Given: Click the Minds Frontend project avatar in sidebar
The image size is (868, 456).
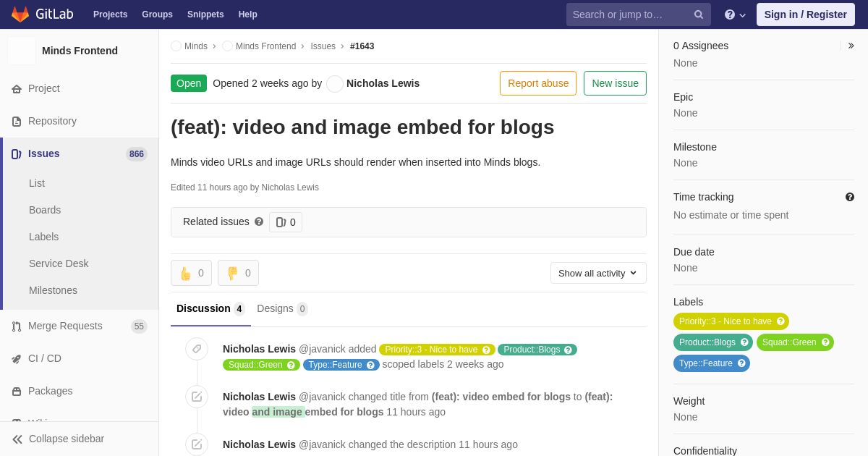Looking at the screenshot, I should point(22,51).
